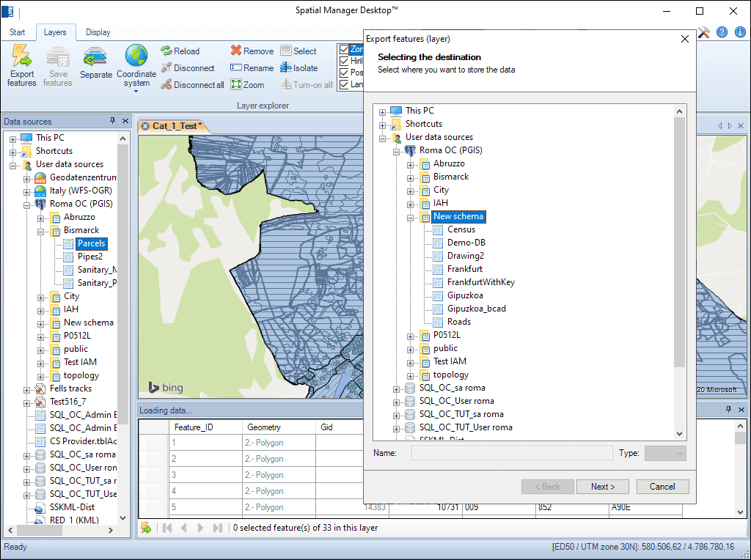Rename the selected layer
The image size is (751, 560).
252,68
